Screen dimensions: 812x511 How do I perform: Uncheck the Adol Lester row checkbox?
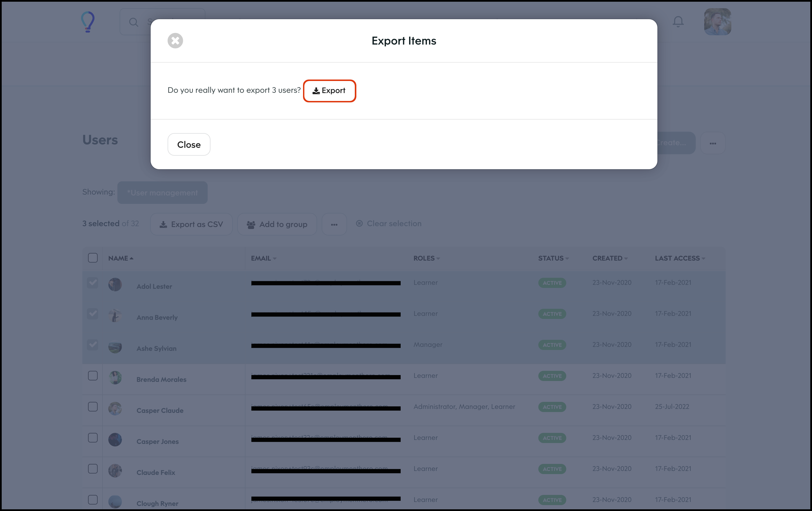93,283
